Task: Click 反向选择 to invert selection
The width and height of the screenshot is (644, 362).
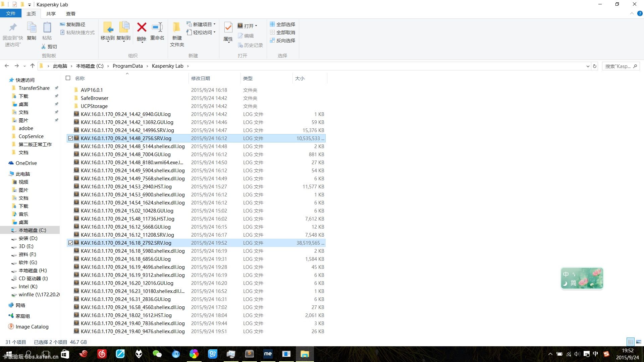Action: coord(282,41)
